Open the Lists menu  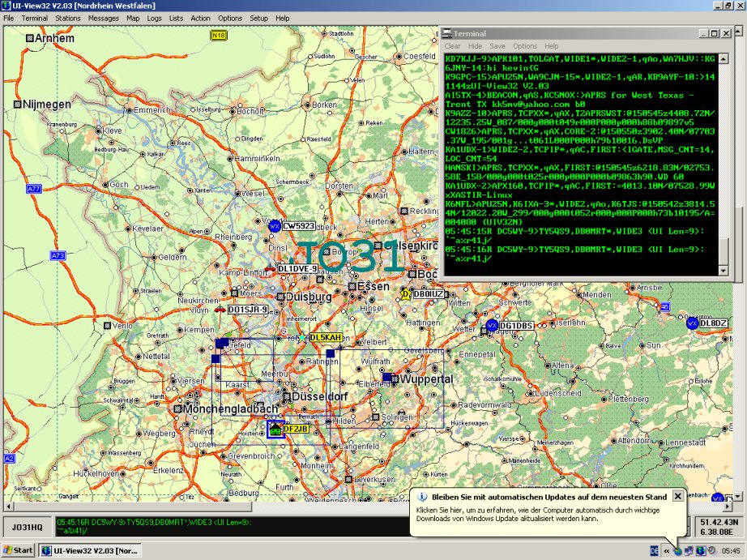pyautogui.click(x=176, y=18)
